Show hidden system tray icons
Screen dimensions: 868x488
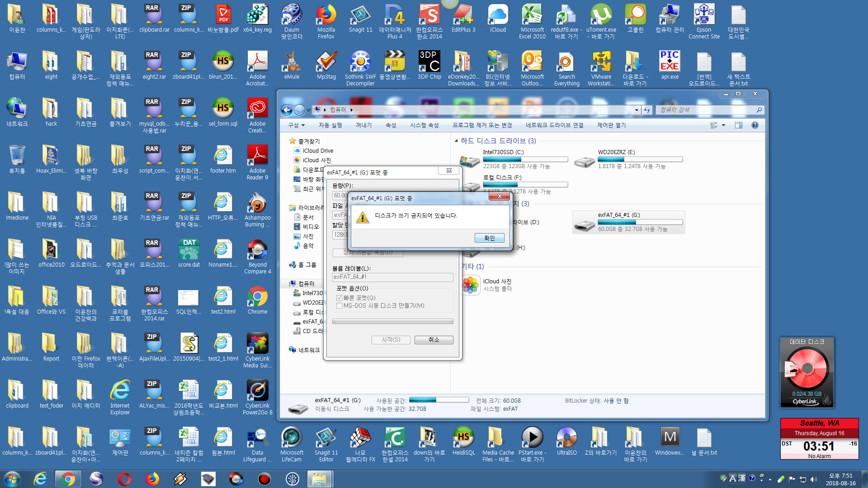(x=770, y=479)
